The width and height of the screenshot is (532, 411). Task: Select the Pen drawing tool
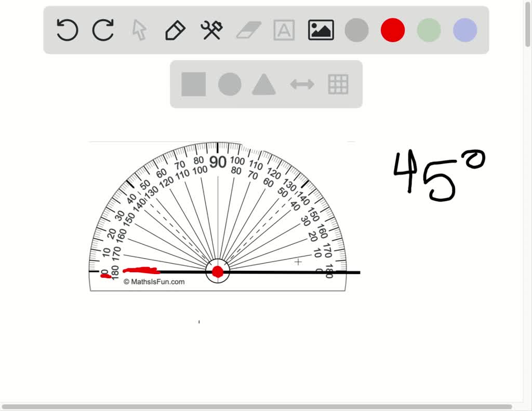click(x=174, y=30)
